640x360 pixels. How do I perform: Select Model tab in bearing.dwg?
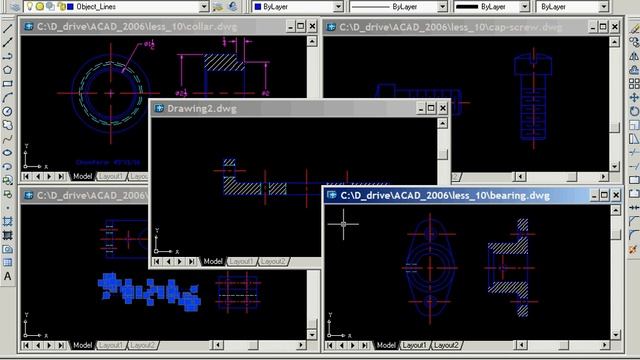[386, 345]
